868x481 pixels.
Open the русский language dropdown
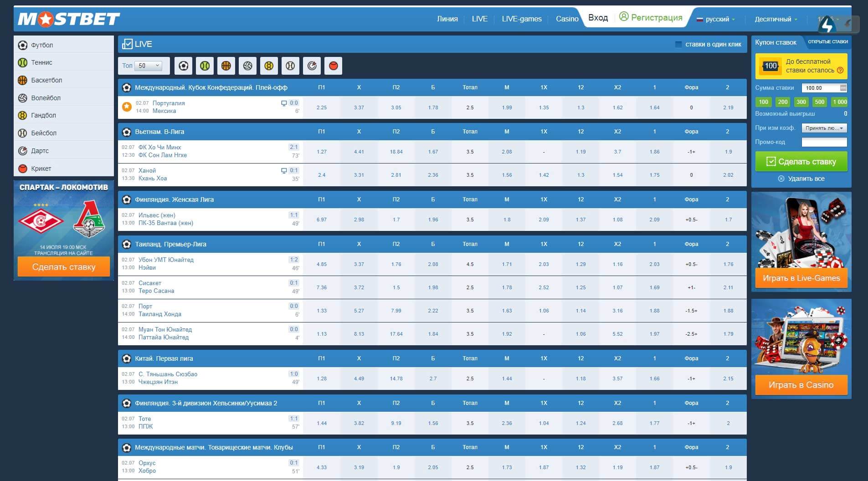tap(715, 19)
